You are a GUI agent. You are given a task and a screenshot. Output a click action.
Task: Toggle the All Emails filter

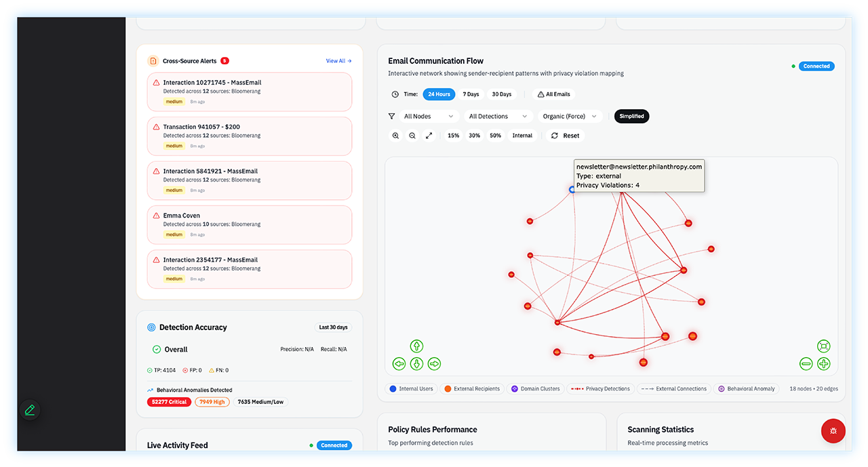pyautogui.click(x=553, y=94)
